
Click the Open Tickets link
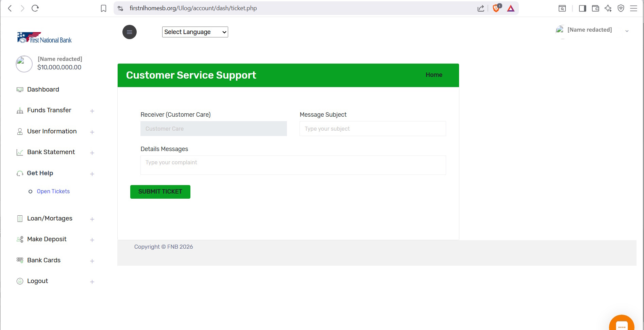point(53,192)
